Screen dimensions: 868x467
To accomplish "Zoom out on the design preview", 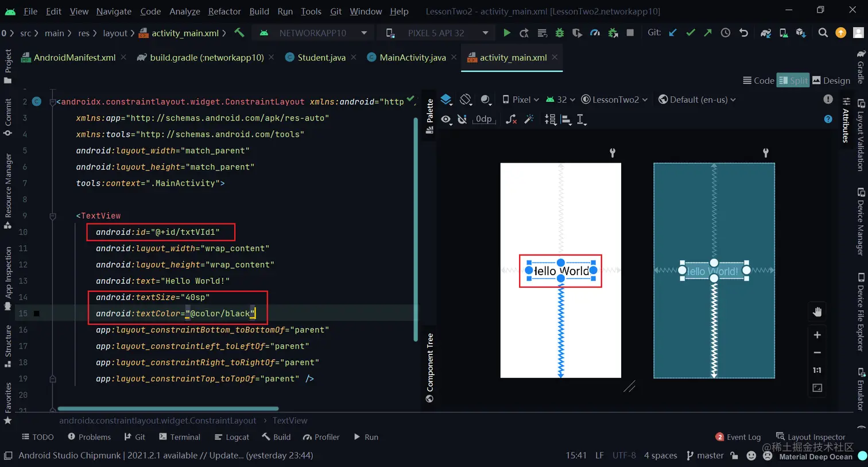I will (817, 353).
